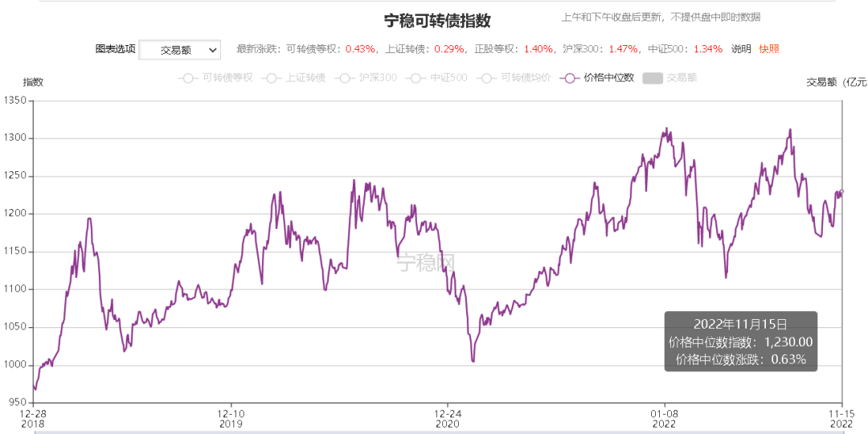Toggle the 可转债等权 legend series
This screenshot has width=868, height=434.
click(x=215, y=78)
